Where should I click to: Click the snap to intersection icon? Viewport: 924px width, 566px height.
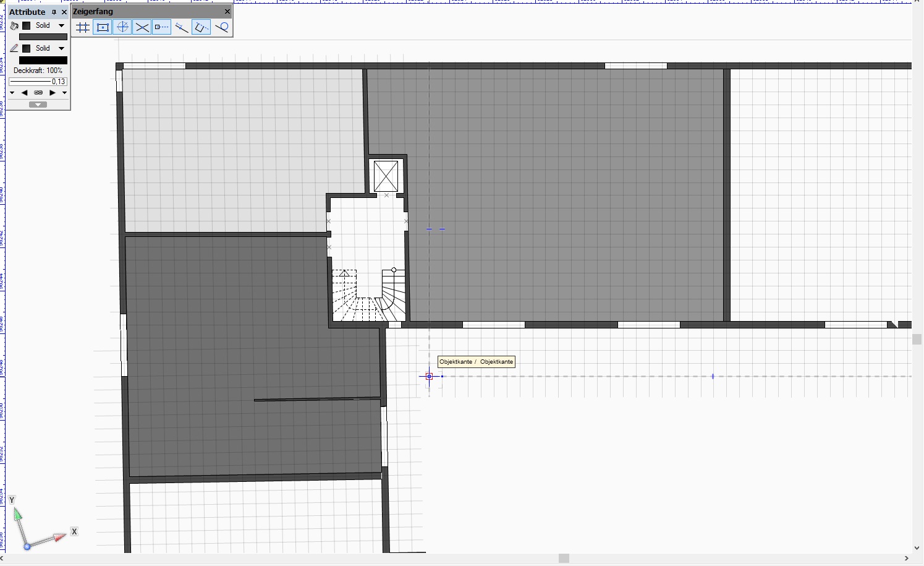[x=142, y=27]
